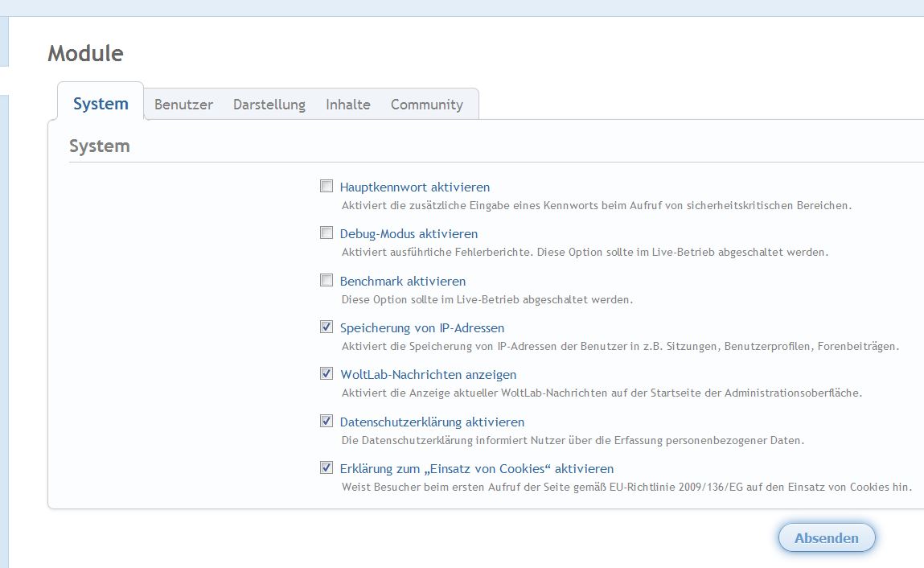The height and width of the screenshot is (568, 924).
Task: Click the Erklärung zum "Einsatz von Cookies" label
Action: (x=477, y=468)
